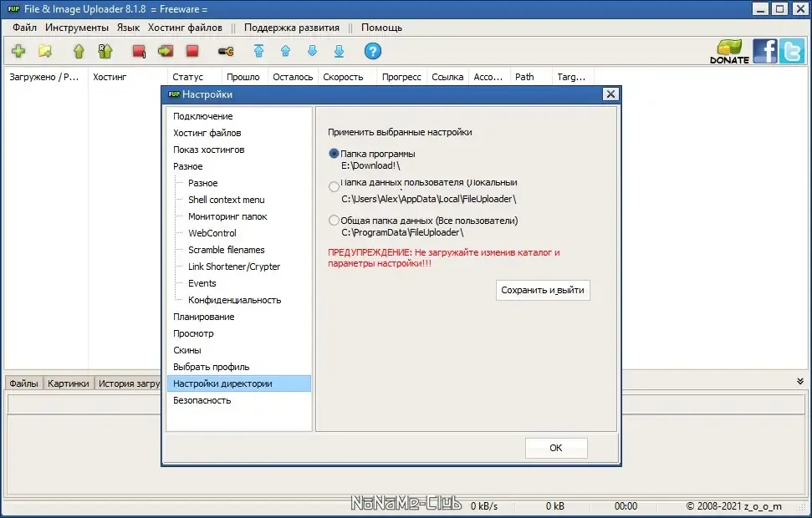Click the green plus add files icon
Viewport: 812px width, 518px height.
coord(18,51)
